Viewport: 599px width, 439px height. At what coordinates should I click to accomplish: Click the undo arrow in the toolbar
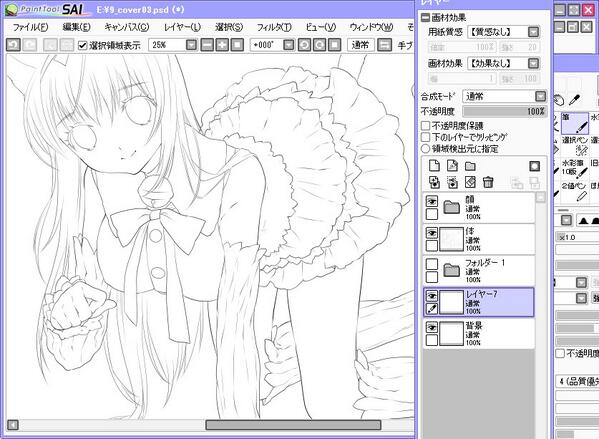coord(13,45)
